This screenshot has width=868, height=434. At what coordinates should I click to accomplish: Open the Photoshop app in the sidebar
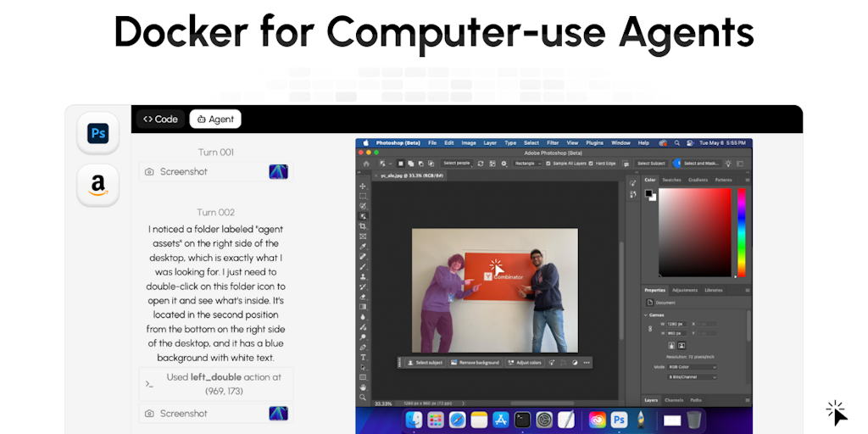(x=97, y=134)
